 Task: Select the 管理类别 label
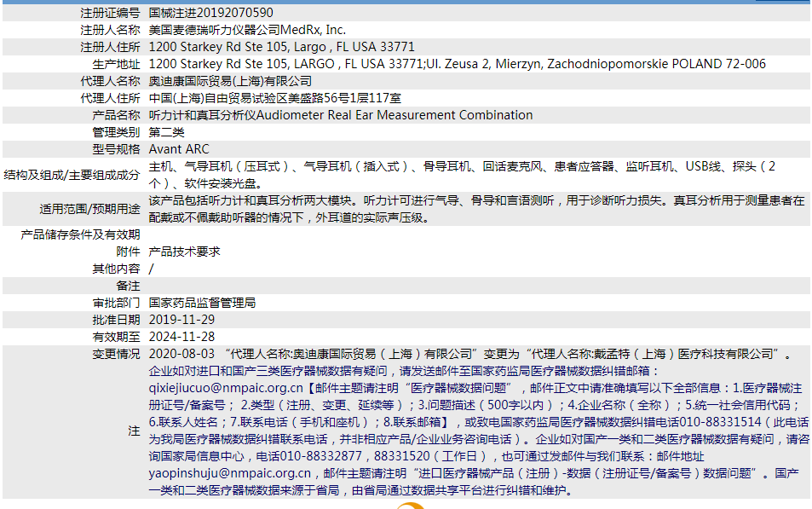116,132
